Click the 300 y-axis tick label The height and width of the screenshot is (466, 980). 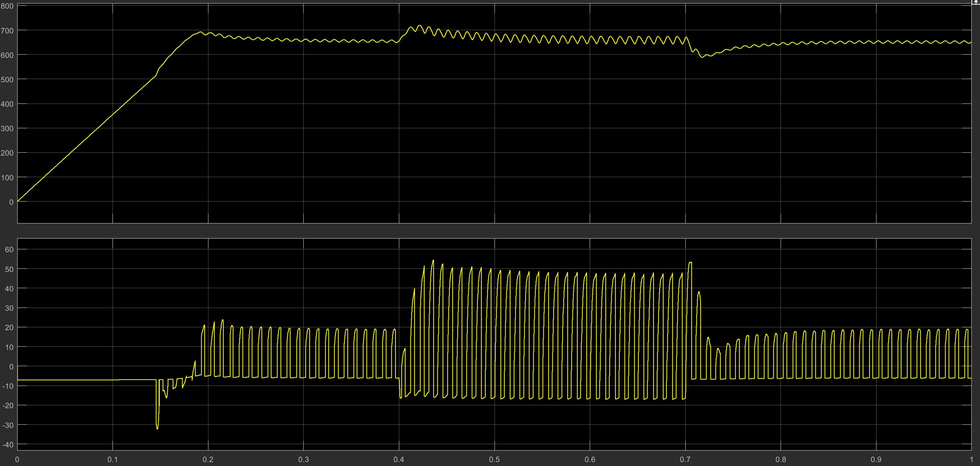(x=7, y=129)
